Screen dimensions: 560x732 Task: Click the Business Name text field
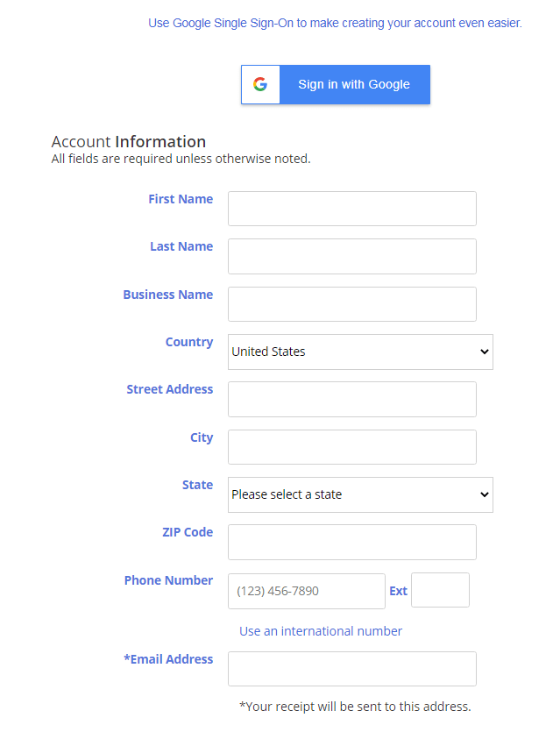pyautogui.click(x=351, y=304)
